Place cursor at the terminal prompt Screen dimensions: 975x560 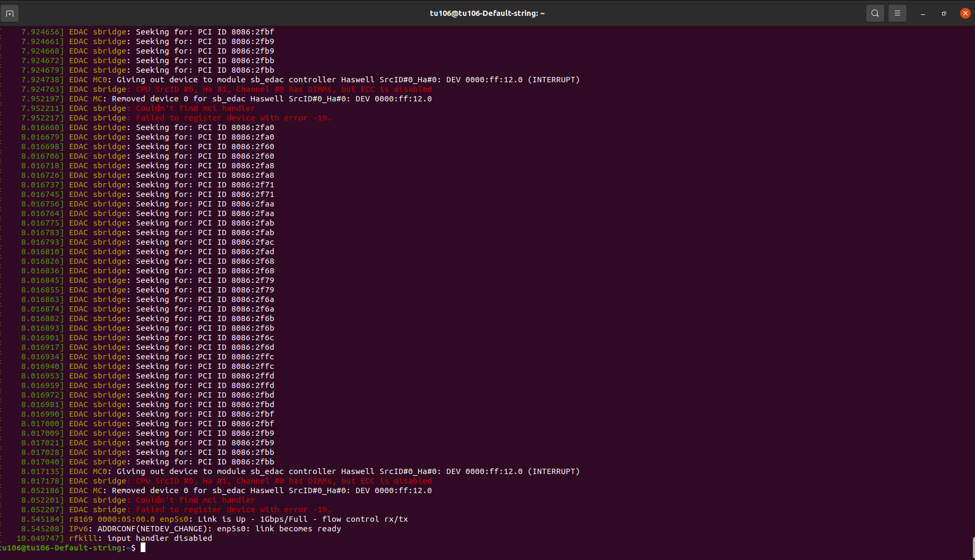[143, 548]
